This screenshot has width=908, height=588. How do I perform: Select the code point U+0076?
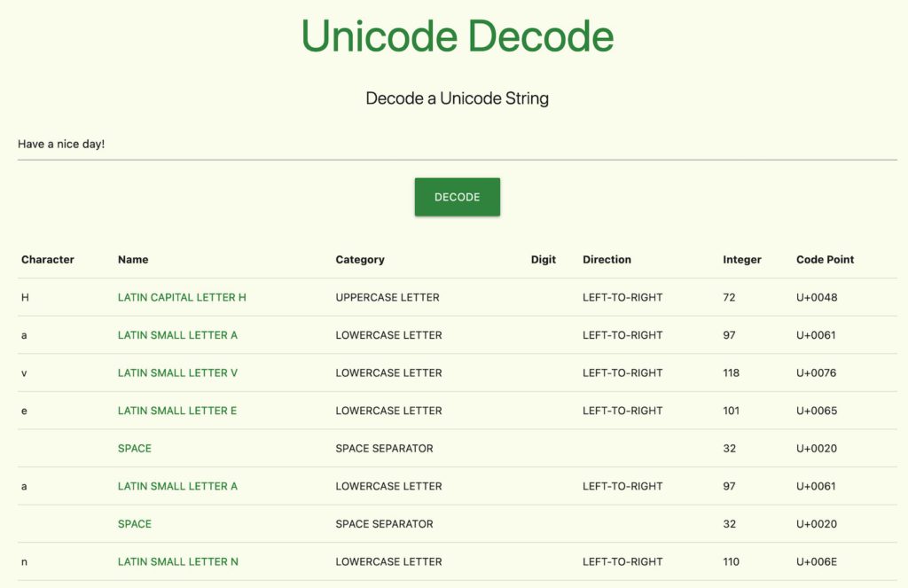click(x=817, y=373)
